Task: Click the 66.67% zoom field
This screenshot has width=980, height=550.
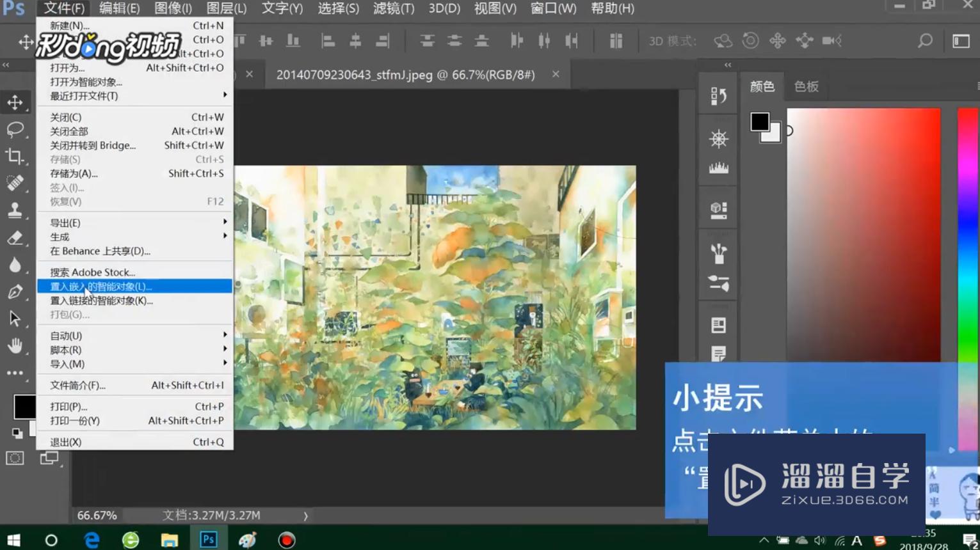Action: pos(97,515)
